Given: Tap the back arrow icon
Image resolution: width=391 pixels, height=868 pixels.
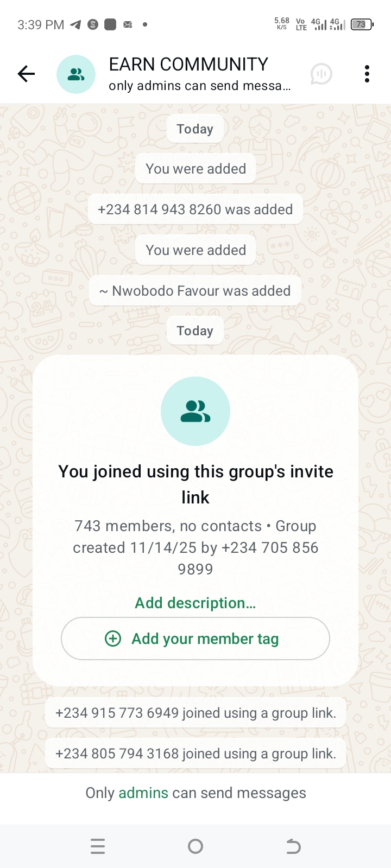Looking at the screenshot, I should point(26,74).
